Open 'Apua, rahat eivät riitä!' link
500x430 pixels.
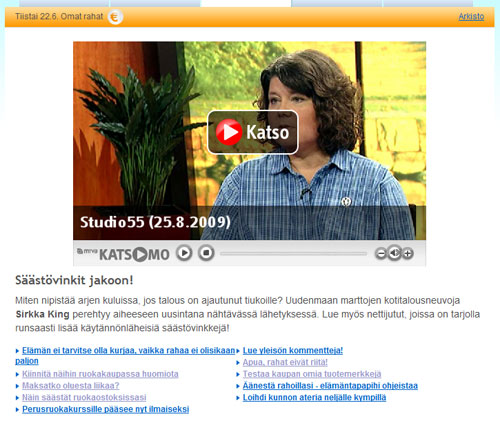(285, 362)
